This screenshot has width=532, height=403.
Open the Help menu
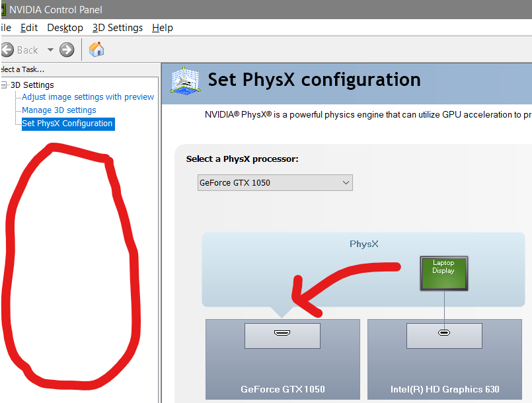coord(162,28)
